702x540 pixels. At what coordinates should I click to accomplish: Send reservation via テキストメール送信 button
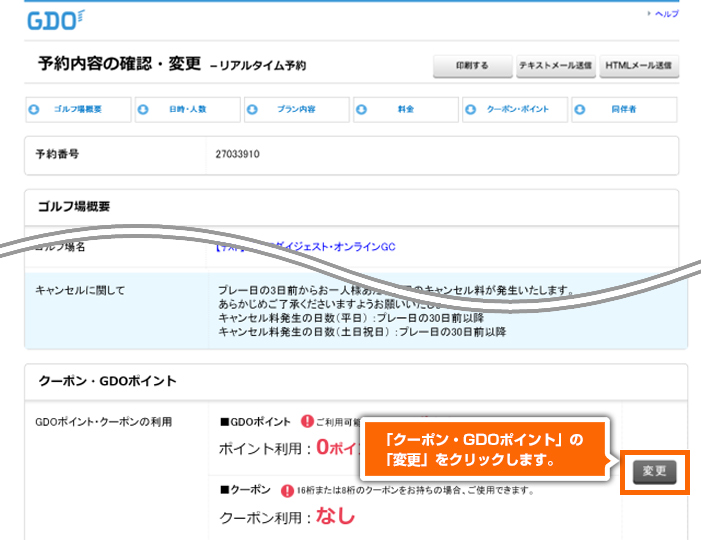pyautogui.click(x=556, y=66)
